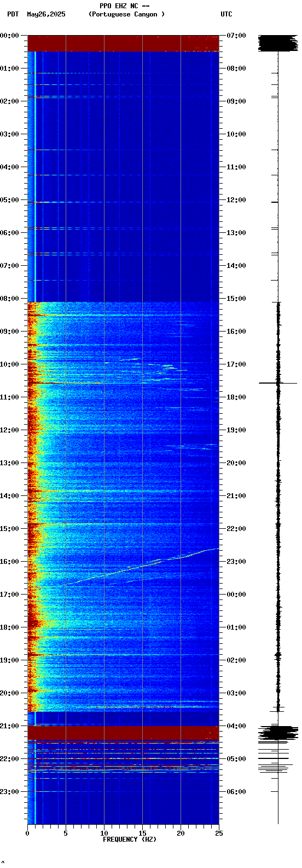Click the UTC '14:00' time label
The width and height of the screenshot is (302, 868).
[236, 266]
